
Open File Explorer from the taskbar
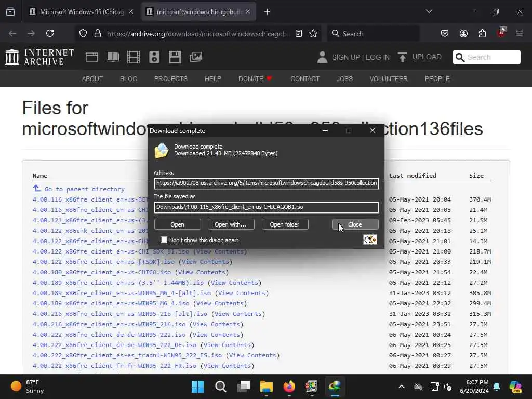(267, 387)
